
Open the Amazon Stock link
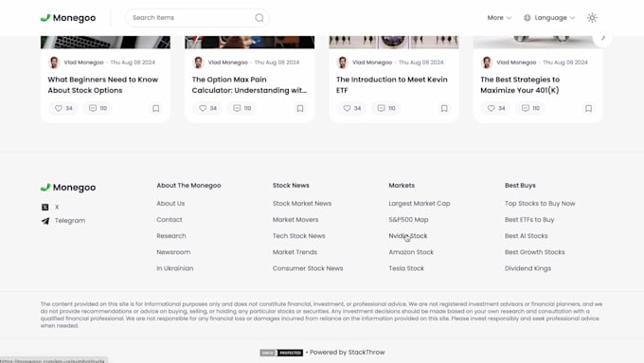[411, 252]
